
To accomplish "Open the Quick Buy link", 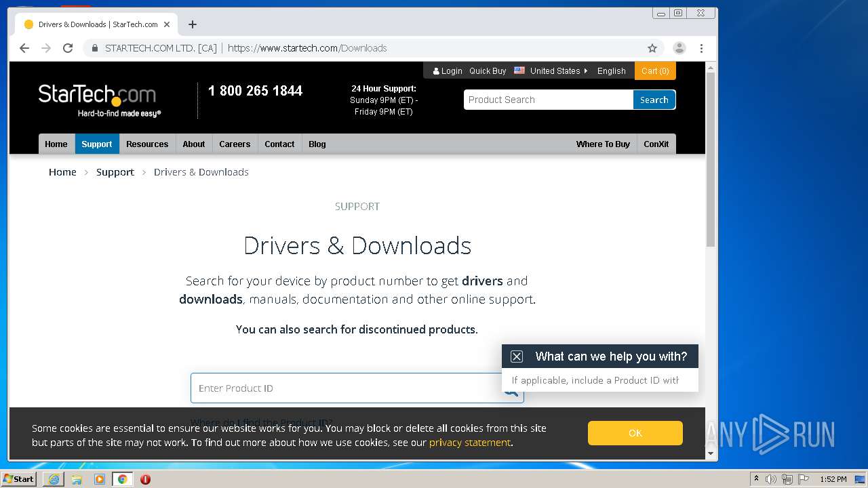I will tap(488, 70).
